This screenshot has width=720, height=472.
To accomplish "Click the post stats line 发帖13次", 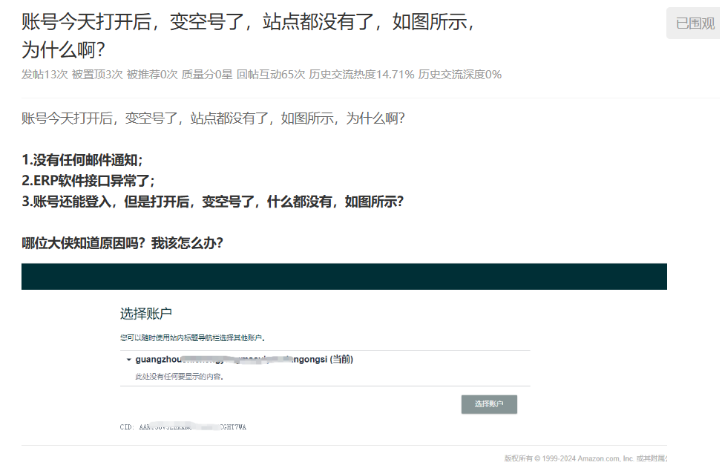I will tap(261, 74).
